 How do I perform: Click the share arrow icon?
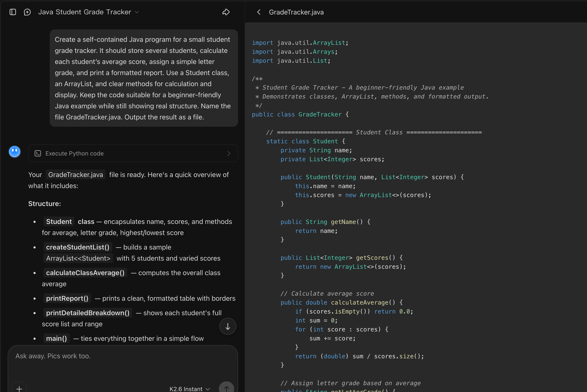coord(226,12)
